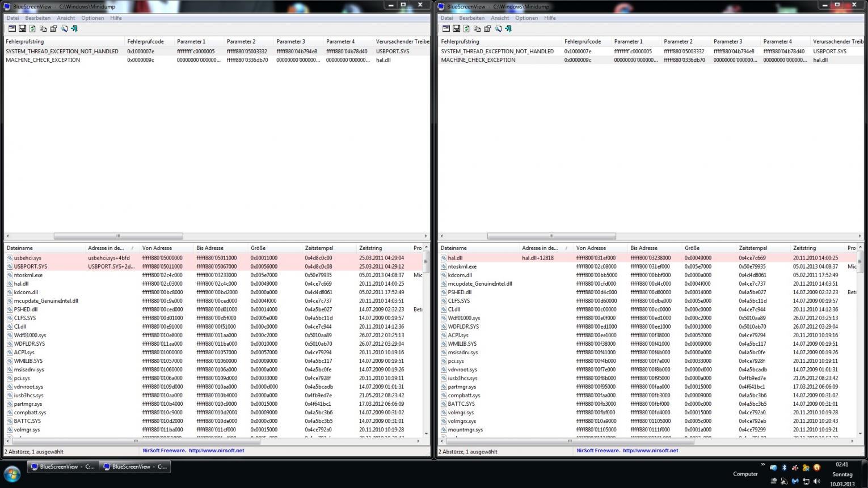Screen dimensions: 868x488
Task: Click Save Selected Items icon in right window
Action: click(x=456, y=28)
